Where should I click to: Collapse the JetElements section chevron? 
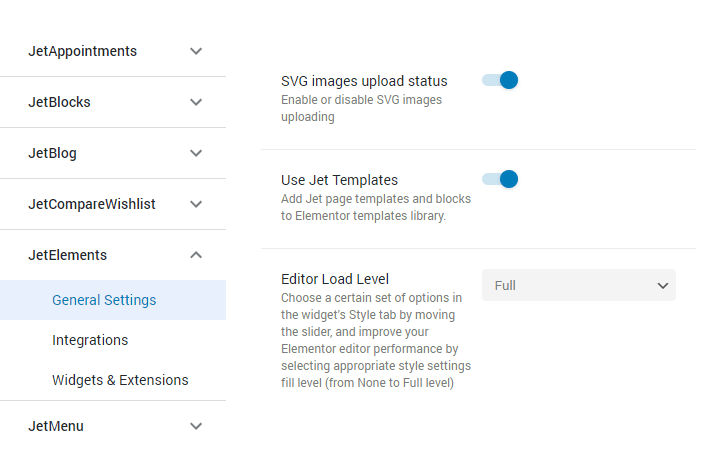click(196, 255)
